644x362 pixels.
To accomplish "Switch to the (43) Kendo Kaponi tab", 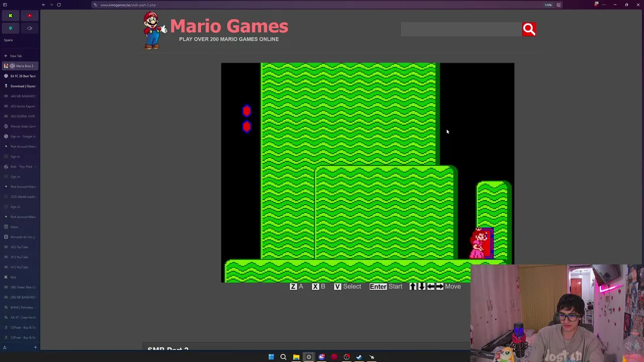I will point(19,106).
